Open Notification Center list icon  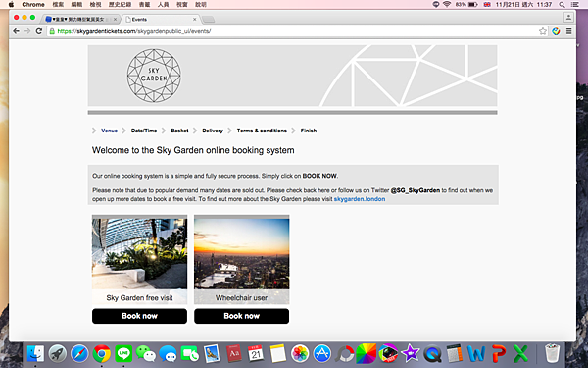pos(574,5)
